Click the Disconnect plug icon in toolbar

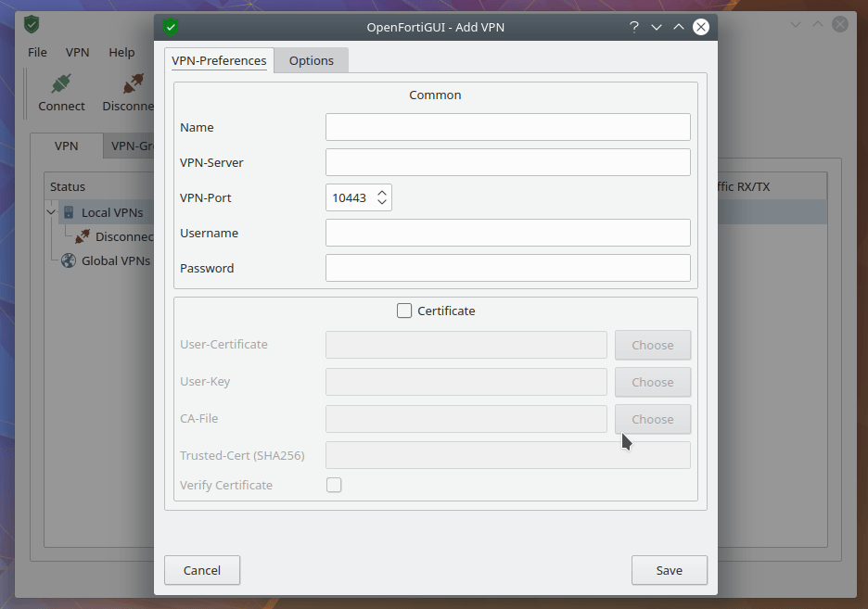pos(134,84)
